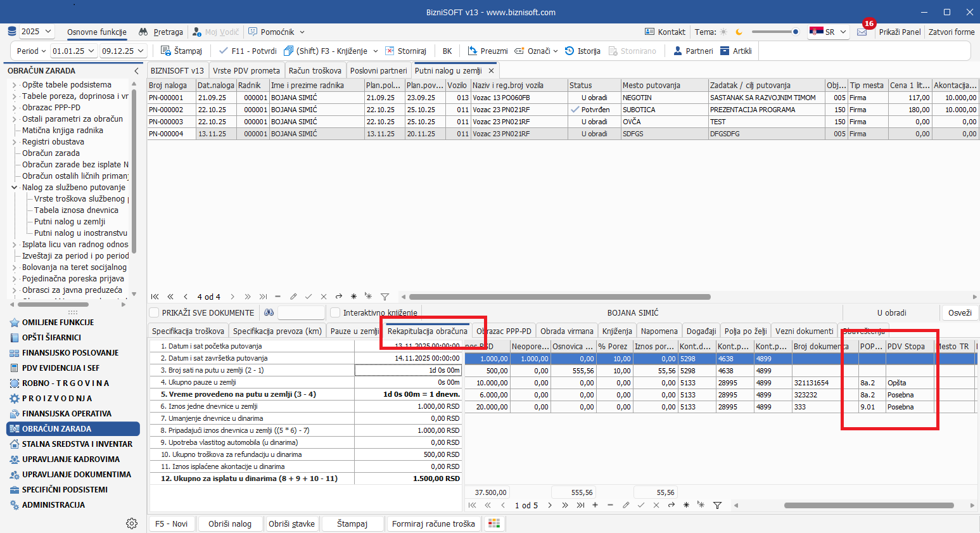
Task: Click the Artikli toolbar icon
Action: [725, 51]
